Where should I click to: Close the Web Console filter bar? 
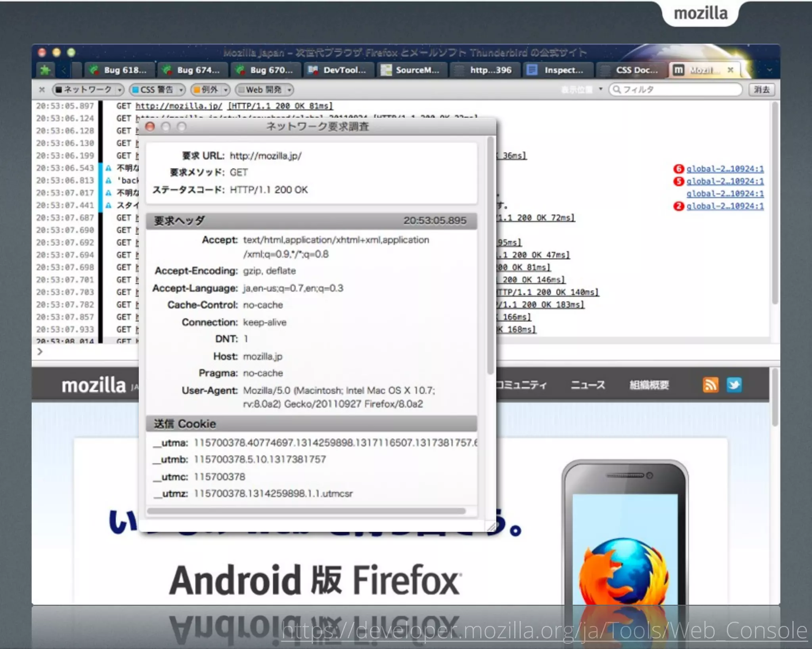click(x=42, y=90)
